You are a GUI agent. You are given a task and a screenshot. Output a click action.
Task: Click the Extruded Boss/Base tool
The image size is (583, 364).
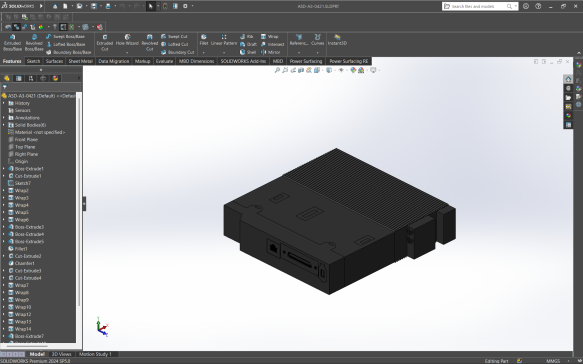(12, 43)
